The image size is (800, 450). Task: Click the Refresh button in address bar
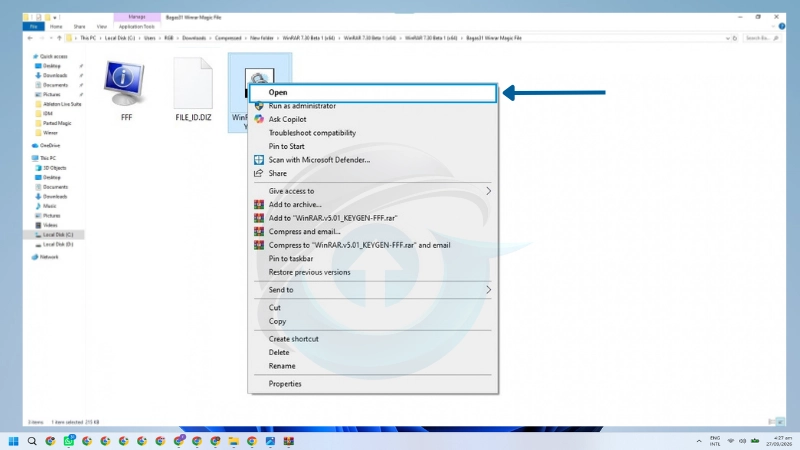click(735, 38)
